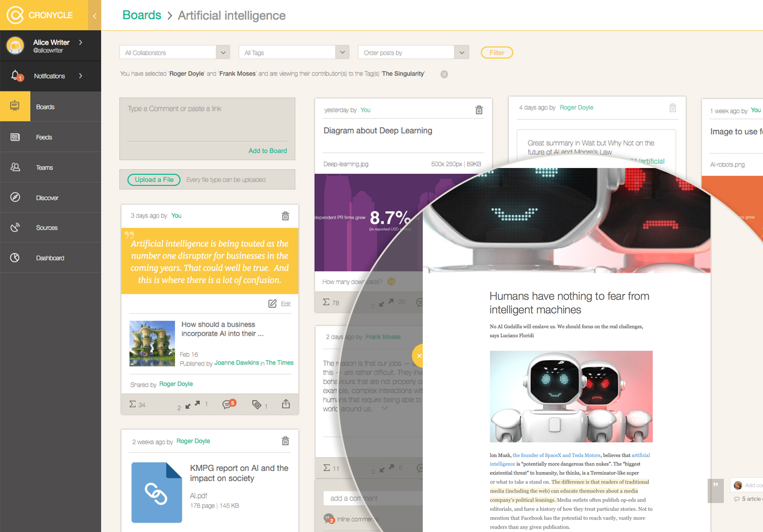The height and width of the screenshot is (532, 763).
Task: Click the inline comments icon with 2 badge
Action: (x=329, y=518)
